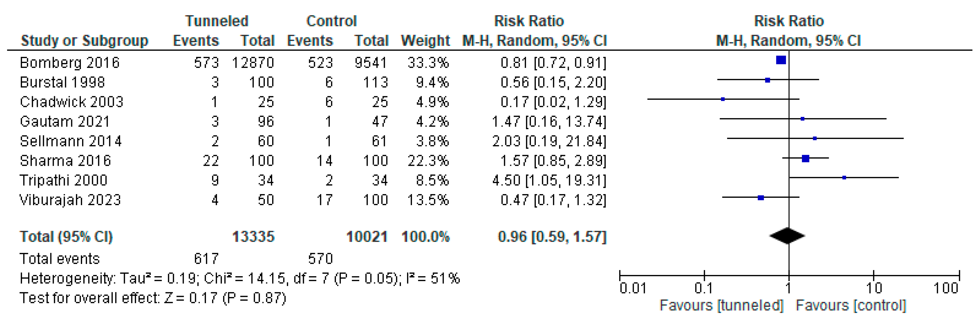Click the 'Favours [control]' axis label
This screenshot has width=980, height=325.
[x=851, y=305]
